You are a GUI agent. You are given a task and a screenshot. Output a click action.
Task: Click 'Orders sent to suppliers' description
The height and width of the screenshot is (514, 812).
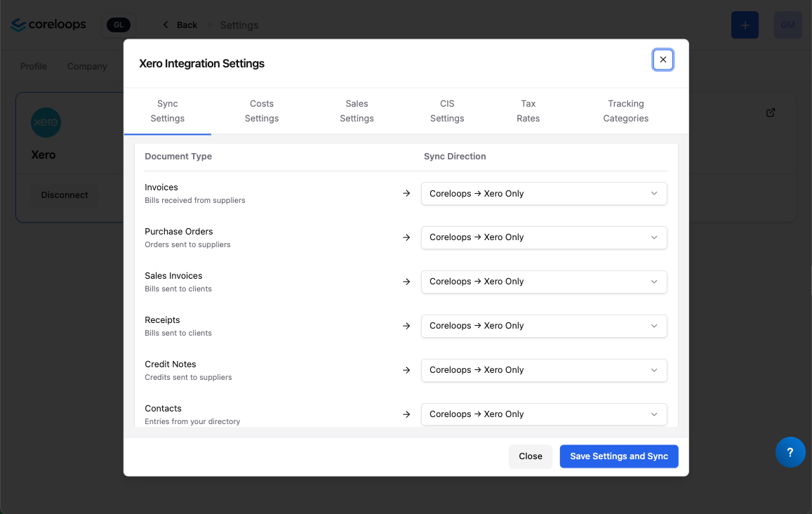click(187, 244)
